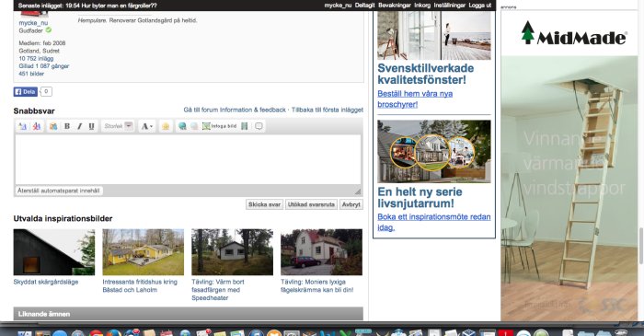The width and height of the screenshot is (644, 336).
Task: Click Tillbaka till första inlägget link
Action: click(x=328, y=110)
